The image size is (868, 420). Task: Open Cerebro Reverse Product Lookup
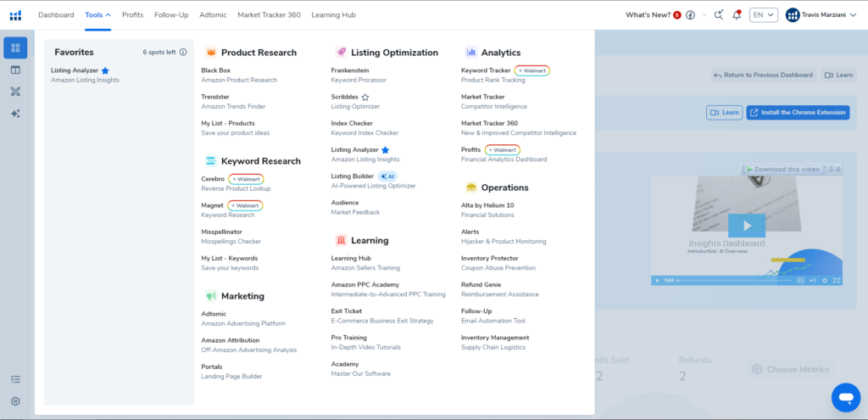(236, 184)
